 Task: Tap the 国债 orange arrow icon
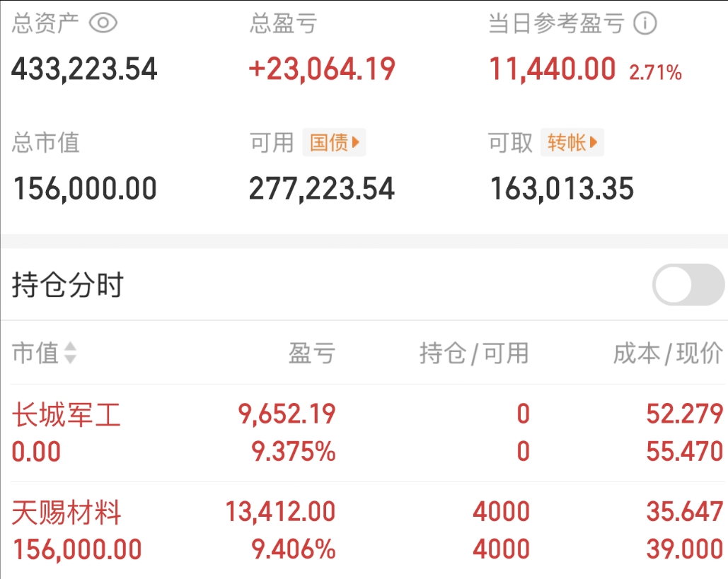click(x=356, y=142)
